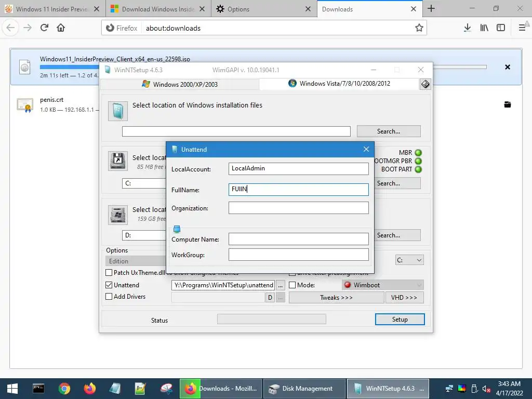Open Firefox downloads arrow icon
This screenshot has width=532, height=399.
pos(467,28)
